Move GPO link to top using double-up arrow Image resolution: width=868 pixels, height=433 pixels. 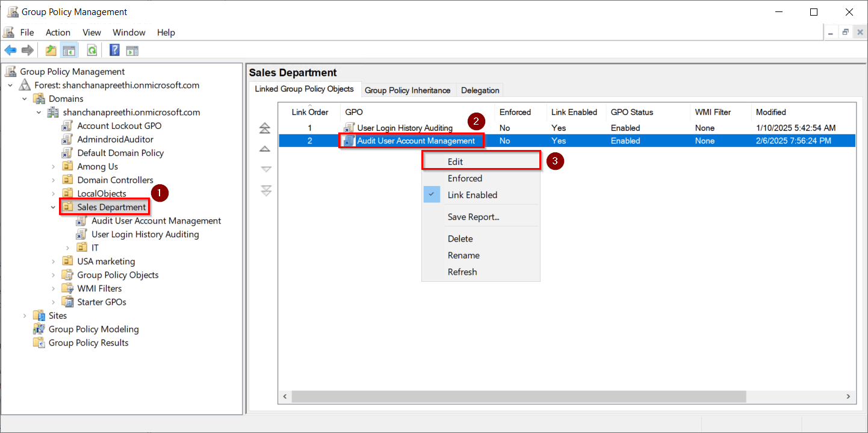265,128
